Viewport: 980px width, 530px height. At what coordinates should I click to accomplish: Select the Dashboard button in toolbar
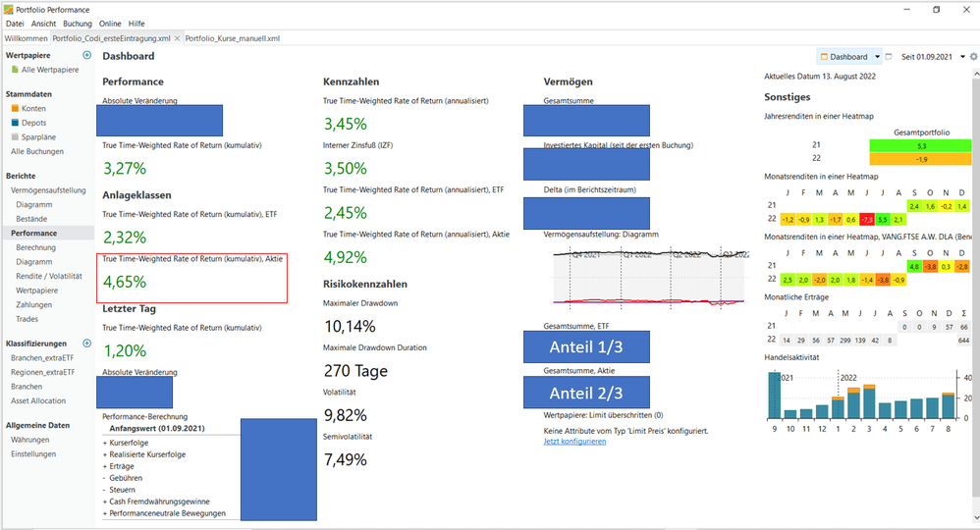(x=844, y=56)
